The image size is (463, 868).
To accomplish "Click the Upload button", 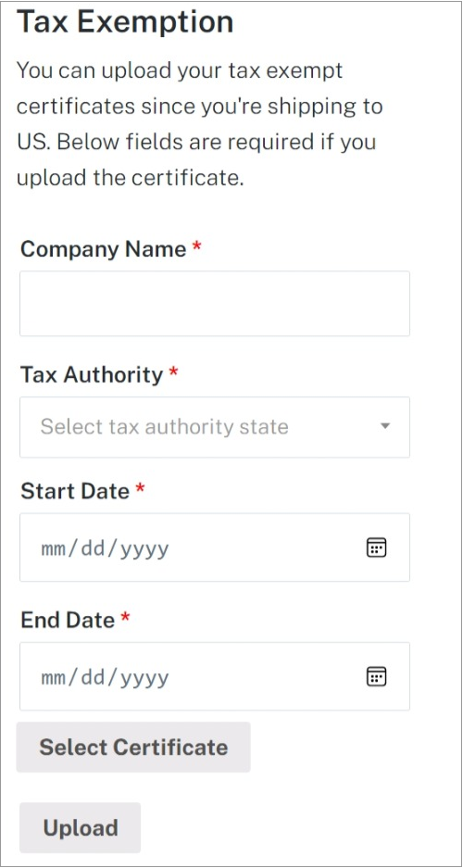I will (x=81, y=827).
